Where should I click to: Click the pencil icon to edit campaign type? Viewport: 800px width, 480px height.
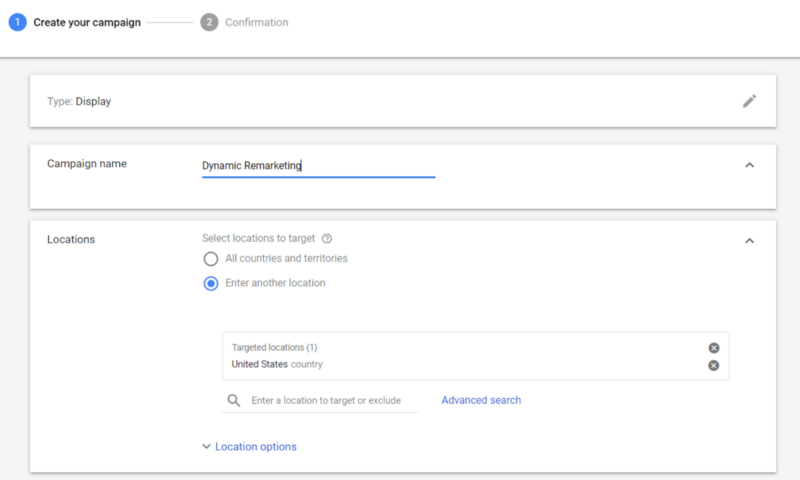pyautogui.click(x=749, y=101)
